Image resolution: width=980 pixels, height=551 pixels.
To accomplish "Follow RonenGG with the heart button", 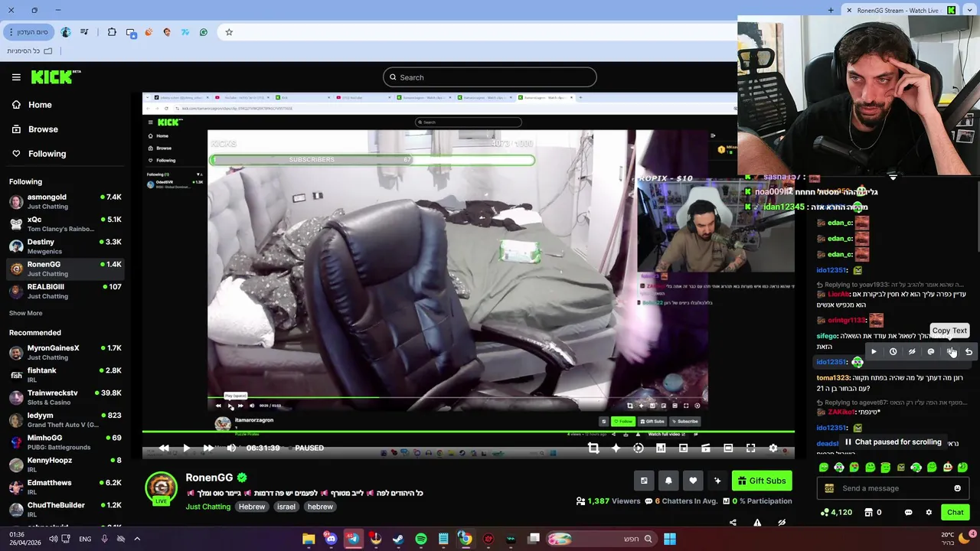I will pos(693,481).
